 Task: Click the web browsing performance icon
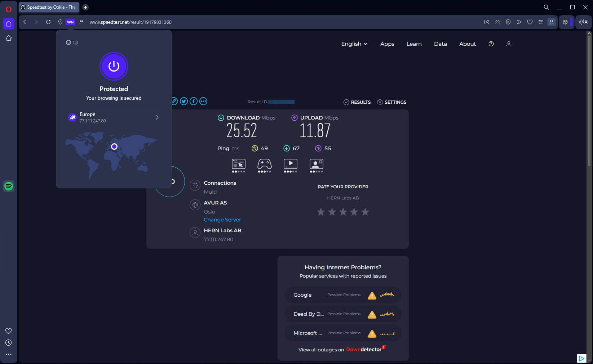pyautogui.click(x=239, y=166)
